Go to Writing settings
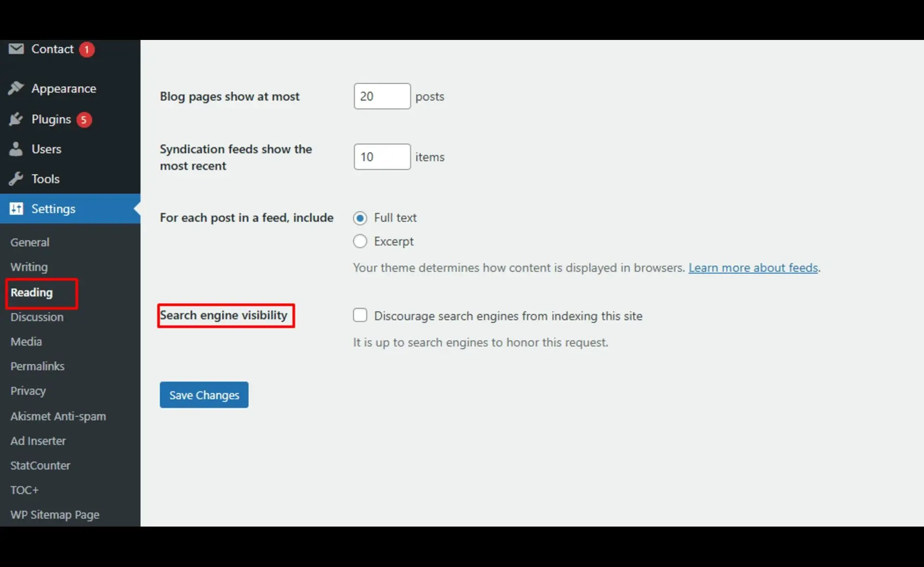 click(x=29, y=267)
